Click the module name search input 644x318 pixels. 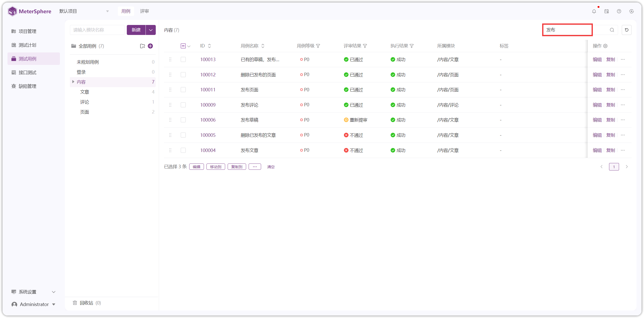pyautogui.click(x=97, y=30)
